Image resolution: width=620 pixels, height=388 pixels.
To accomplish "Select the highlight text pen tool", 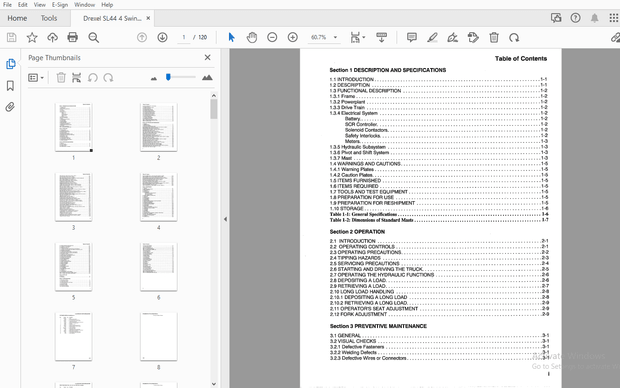I will pyautogui.click(x=432, y=38).
